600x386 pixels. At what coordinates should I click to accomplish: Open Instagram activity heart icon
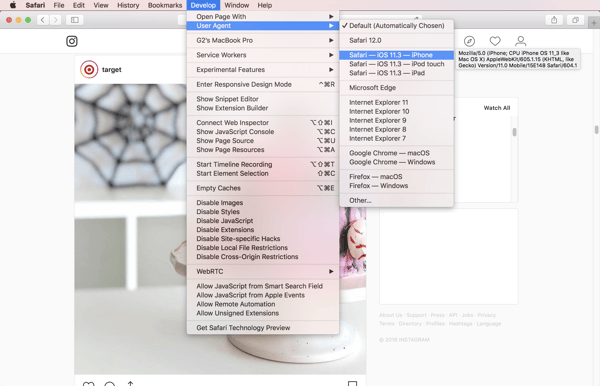495,41
